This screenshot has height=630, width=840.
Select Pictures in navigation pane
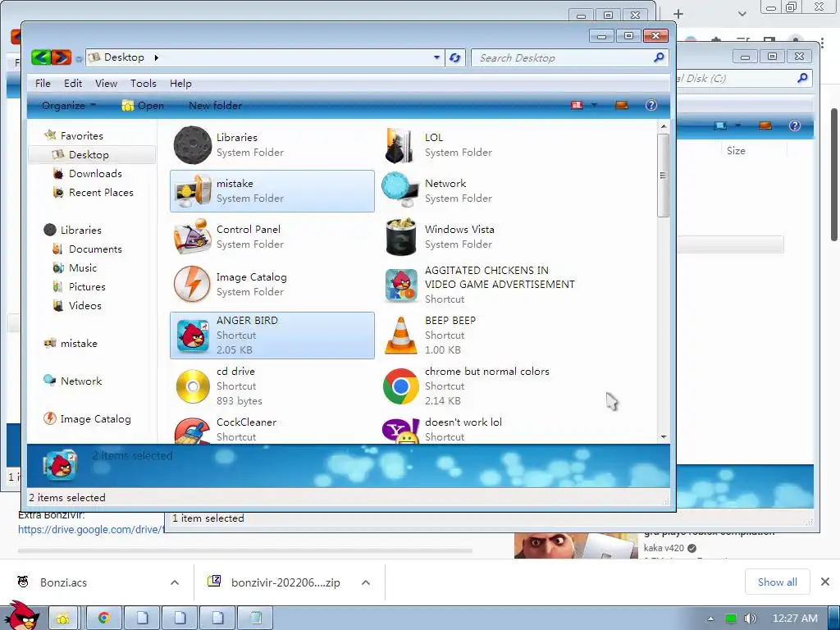pos(87,286)
